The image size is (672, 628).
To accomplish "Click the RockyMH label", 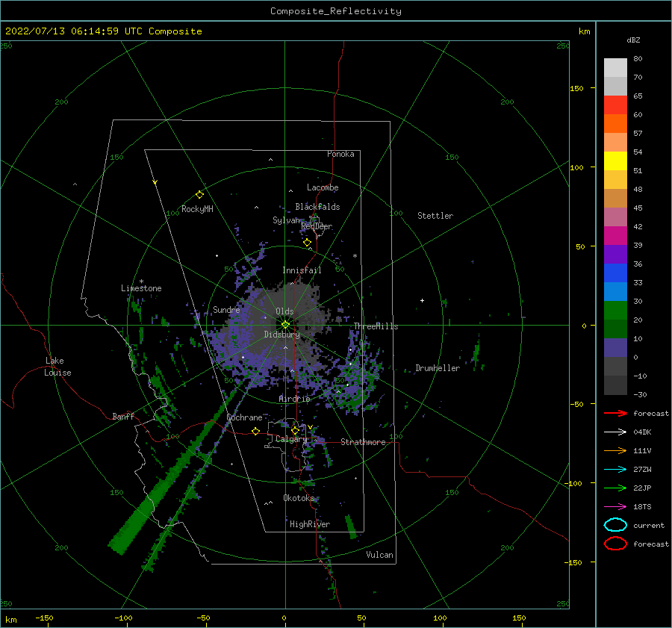I will point(197,209).
